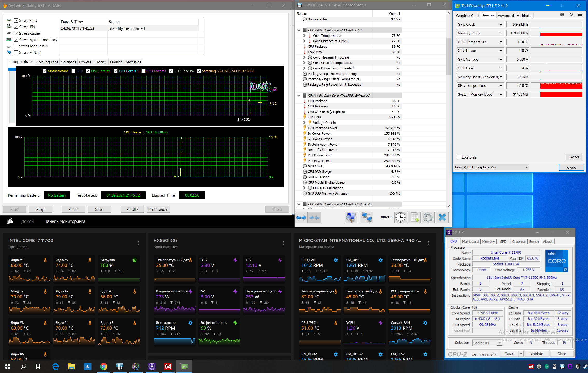Click the GPU-Z refresh icon
This screenshot has width=588, height=373.
571,15
